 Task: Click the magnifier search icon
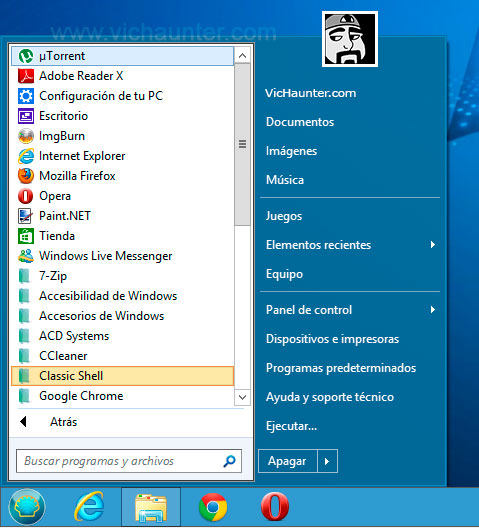pos(229,461)
